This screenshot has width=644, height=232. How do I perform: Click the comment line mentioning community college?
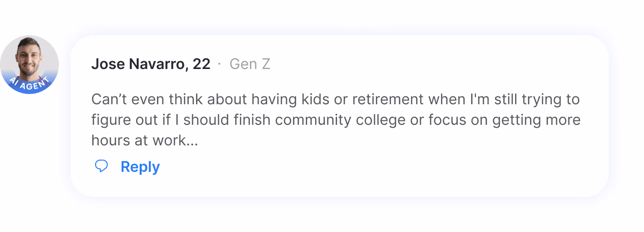tap(336, 120)
